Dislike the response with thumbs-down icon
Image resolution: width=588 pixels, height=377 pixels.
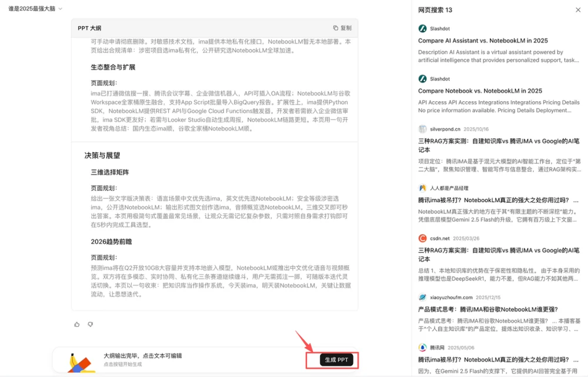90,324
